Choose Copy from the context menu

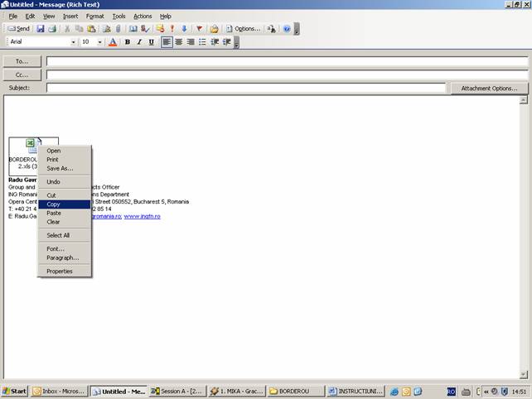click(54, 204)
